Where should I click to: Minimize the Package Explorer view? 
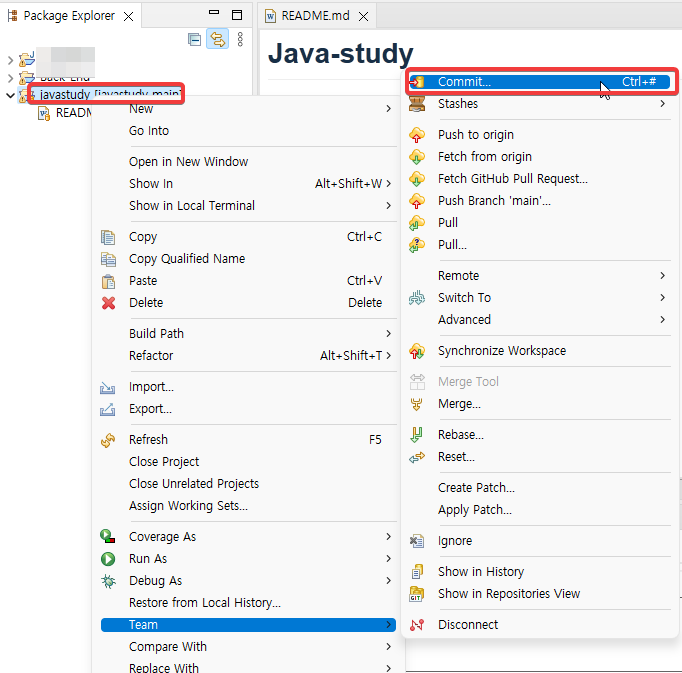(x=214, y=13)
